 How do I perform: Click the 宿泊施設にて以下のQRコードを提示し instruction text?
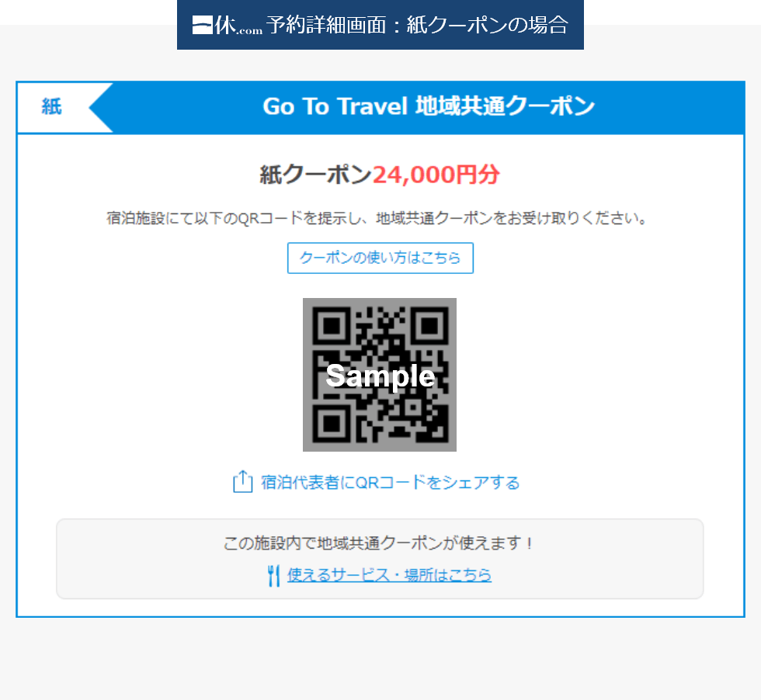(377, 218)
